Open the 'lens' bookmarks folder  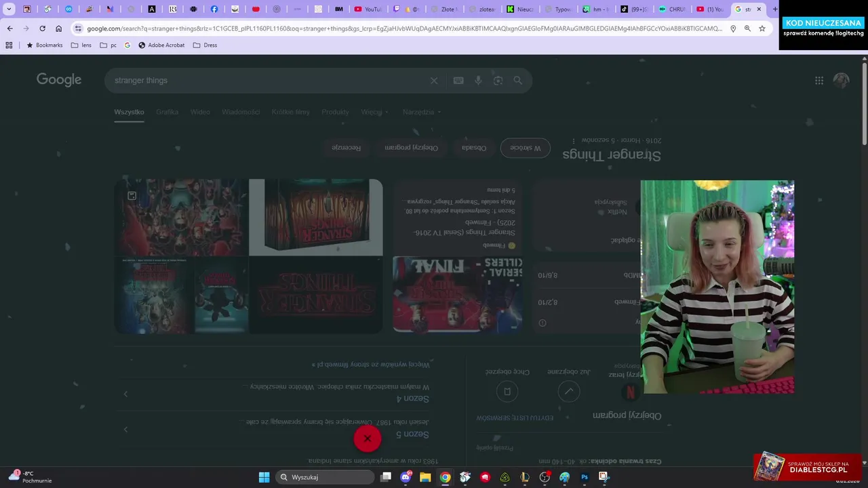(x=81, y=45)
